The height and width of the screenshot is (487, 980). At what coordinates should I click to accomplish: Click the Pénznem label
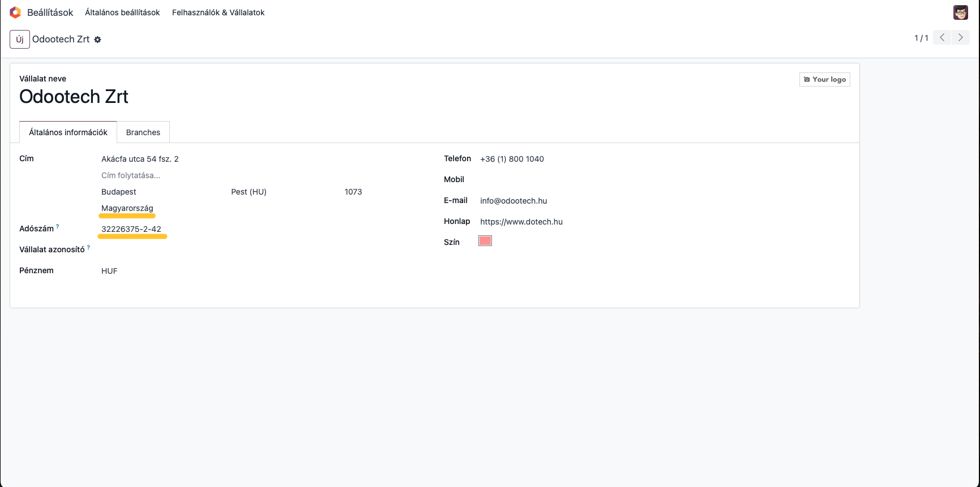pyautogui.click(x=36, y=270)
